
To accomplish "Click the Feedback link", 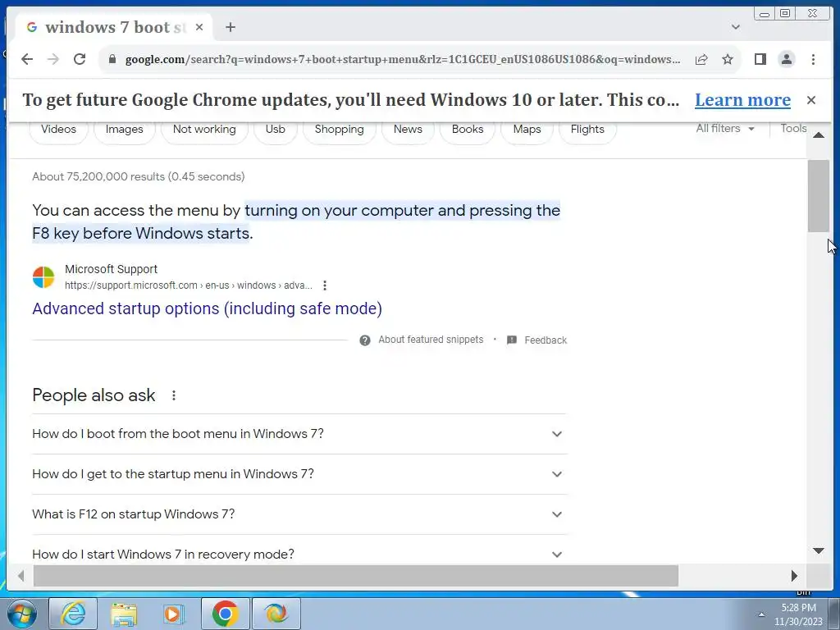I will [546, 340].
